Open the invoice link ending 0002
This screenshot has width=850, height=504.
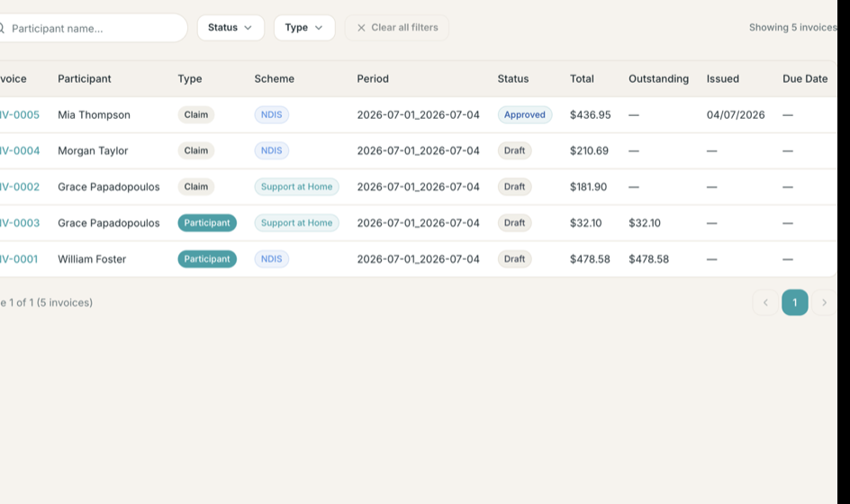(20, 187)
